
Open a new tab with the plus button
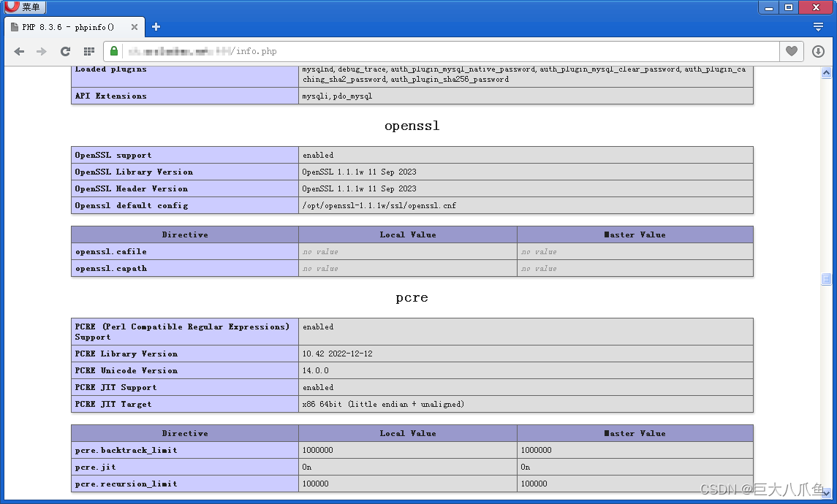[x=156, y=26]
